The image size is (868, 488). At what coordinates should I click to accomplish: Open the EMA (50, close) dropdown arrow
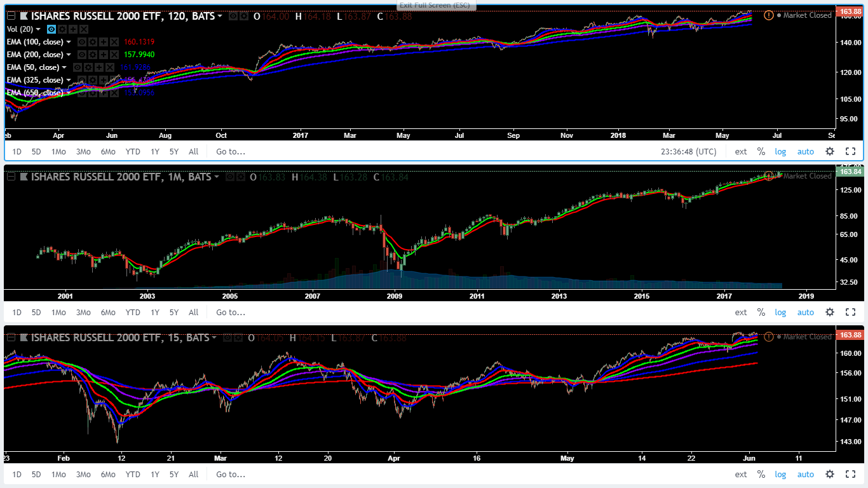coord(64,67)
